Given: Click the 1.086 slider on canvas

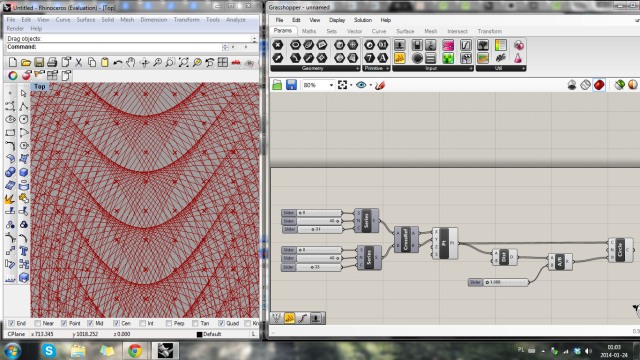Looking at the screenshot, I should 499,282.
